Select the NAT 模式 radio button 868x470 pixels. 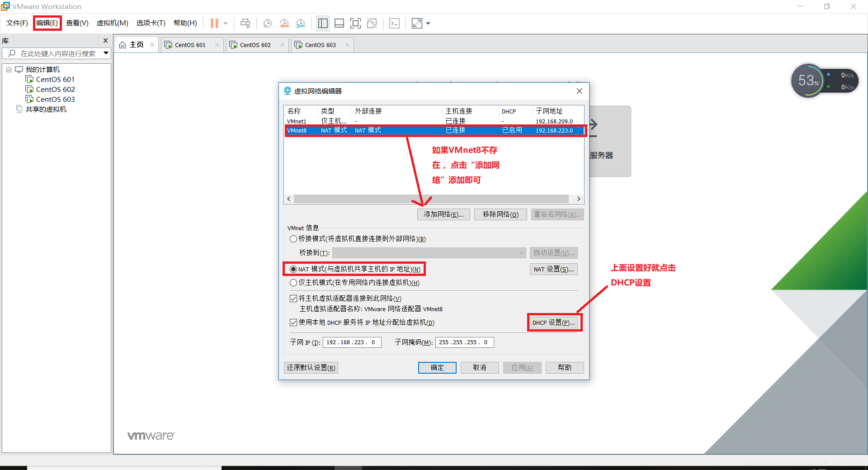[x=293, y=269]
